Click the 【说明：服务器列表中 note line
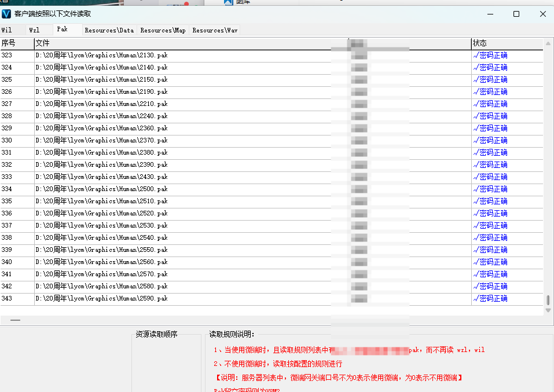 pos(339,378)
